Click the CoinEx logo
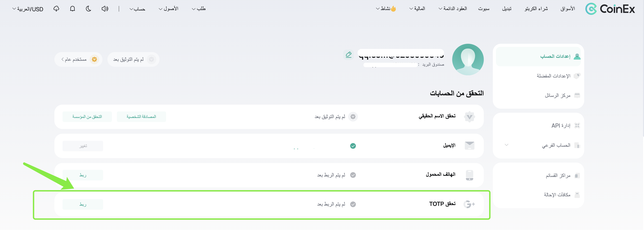The image size is (644, 230). [x=610, y=9]
